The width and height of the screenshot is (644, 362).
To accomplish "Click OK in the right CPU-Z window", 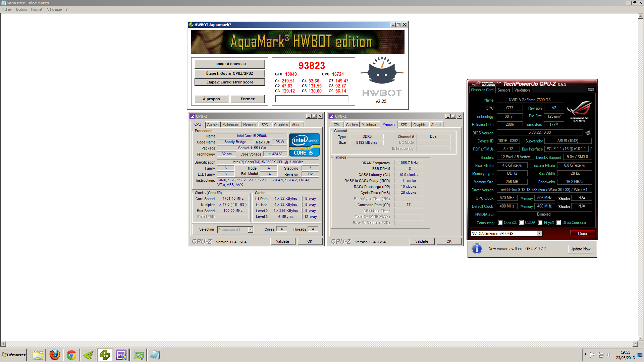I will 449,241.
